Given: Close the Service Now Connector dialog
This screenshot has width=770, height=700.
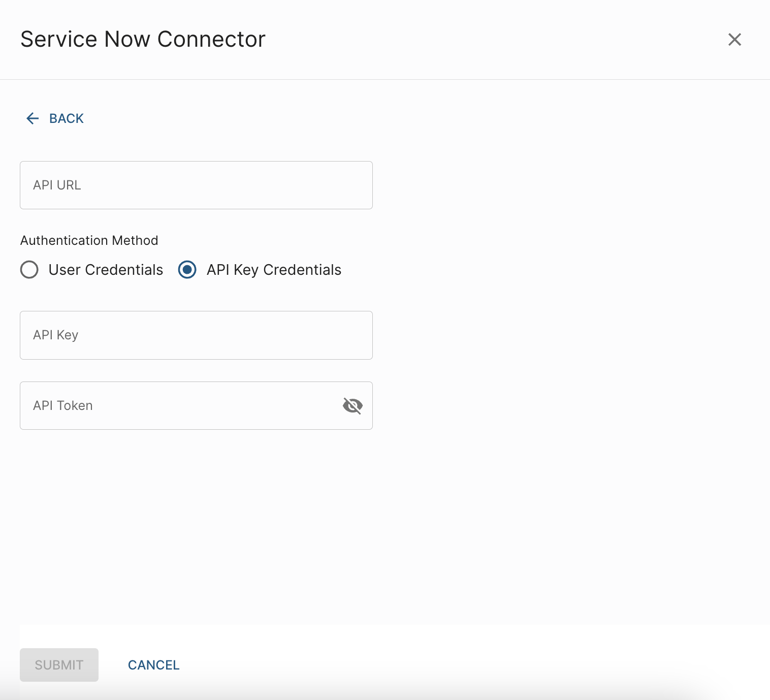Looking at the screenshot, I should pyautogui.click(x=734, y=40).
